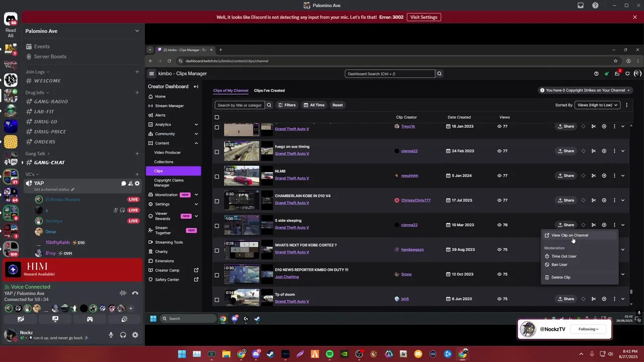Click the invite people icon on YAP channel
This screenshot has width=644, height=362.
(130, 184)
